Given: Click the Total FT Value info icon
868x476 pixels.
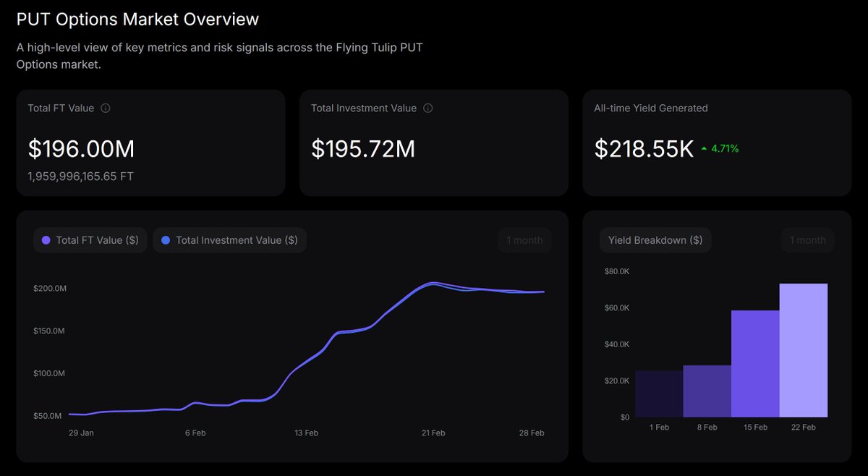Looking at the screenshot, I should coord(106,108).
